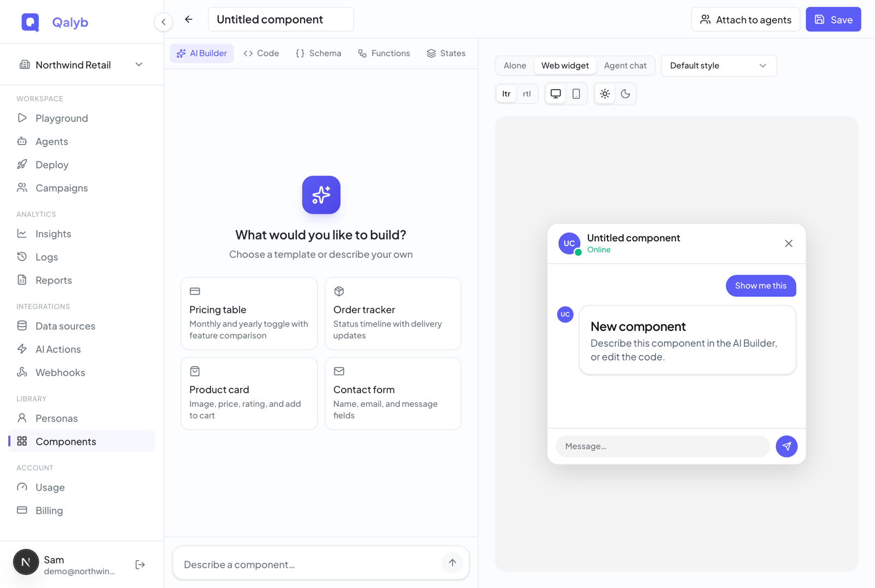Viewport: 875px width, 588px height.
Task: Click the New component preview card
Action: (x=687, y=340)
